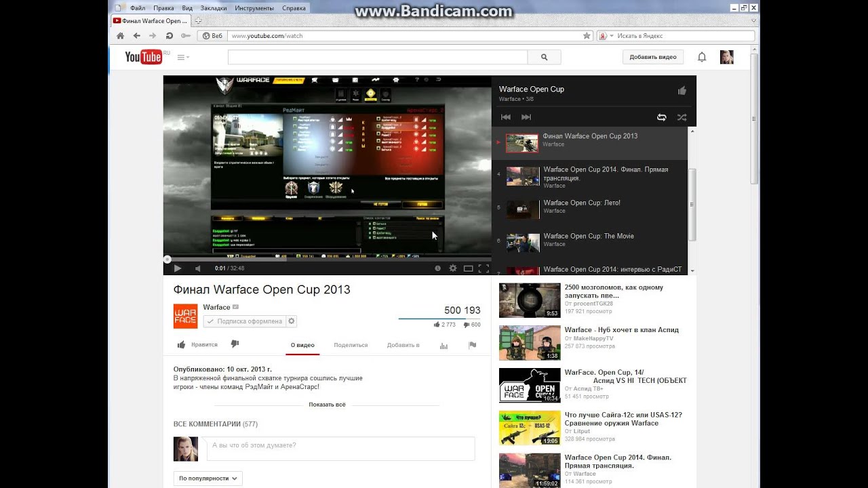Image resolution: width=868 pixels, height=488 pixels.
Task: Reload the page with the refresh icon
Action: (169, 36)
